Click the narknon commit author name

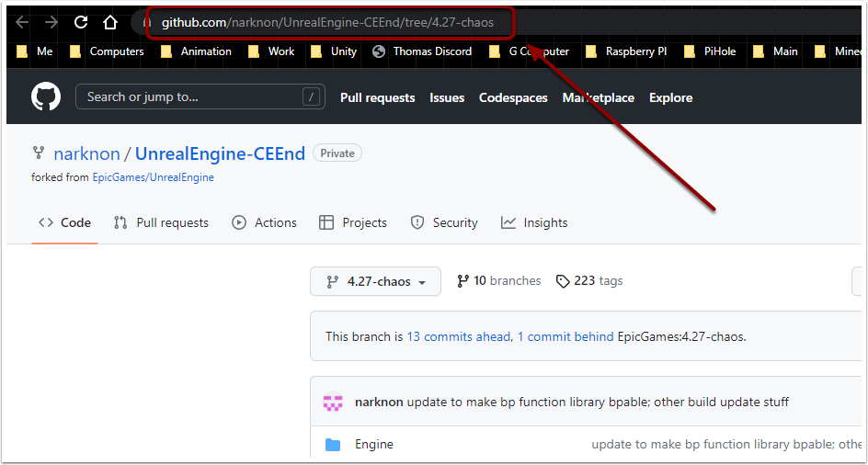(x=379, y=402)
